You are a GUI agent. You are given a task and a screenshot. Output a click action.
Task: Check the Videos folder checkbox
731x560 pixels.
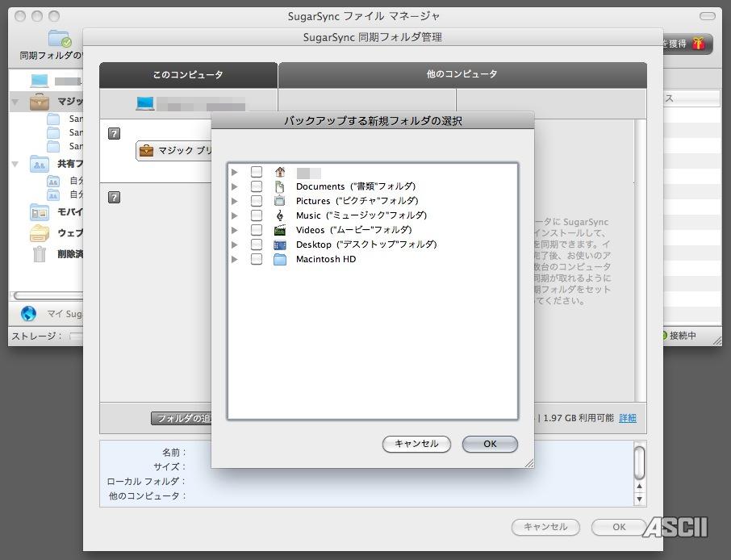tap(257, 230)
